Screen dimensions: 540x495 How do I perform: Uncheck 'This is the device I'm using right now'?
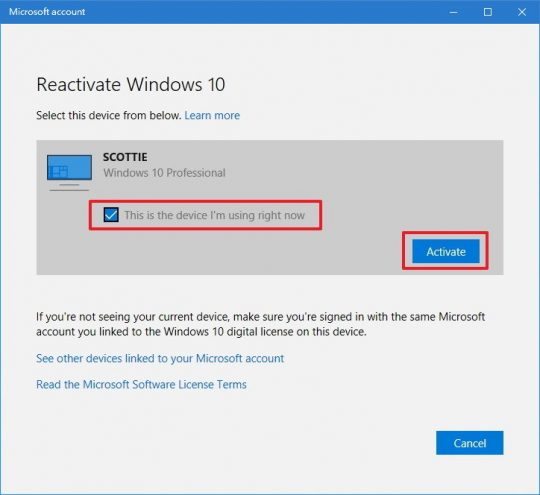(111, 215)
